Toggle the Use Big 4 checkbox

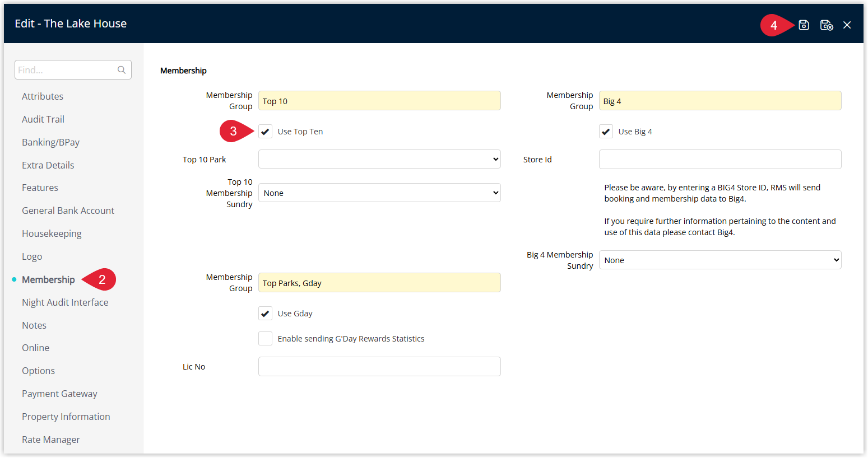tap(606, 132)
